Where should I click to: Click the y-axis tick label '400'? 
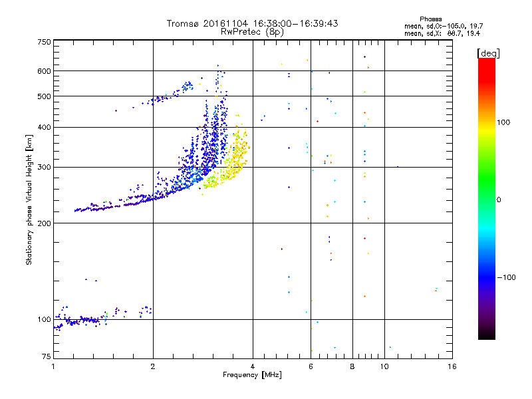pos(44,127)
